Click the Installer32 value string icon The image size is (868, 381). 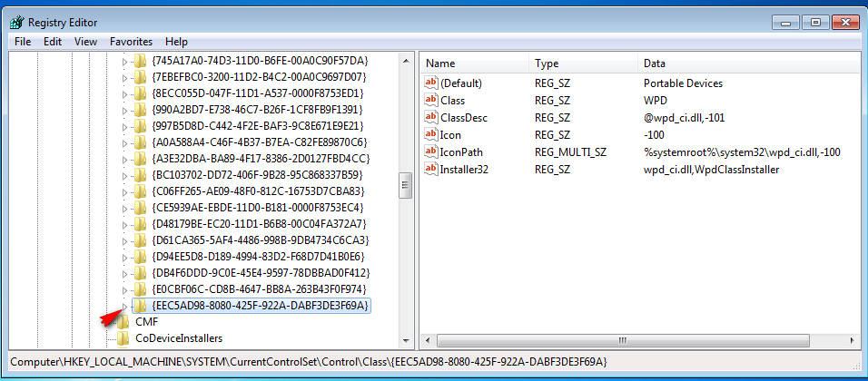tap(431, 170)
